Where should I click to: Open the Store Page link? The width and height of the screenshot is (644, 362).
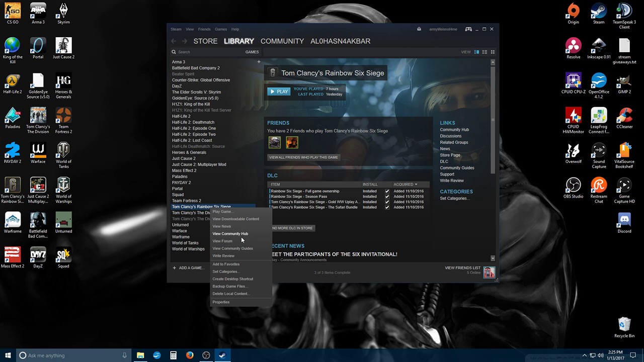point(450,155)
